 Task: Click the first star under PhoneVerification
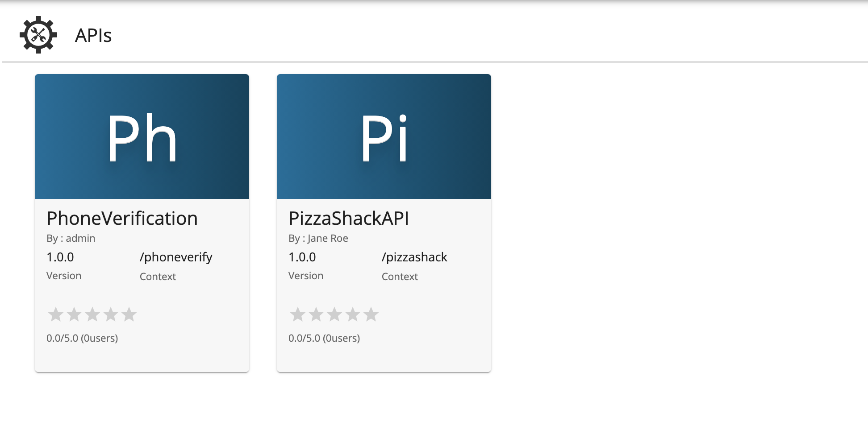(55, 314)
